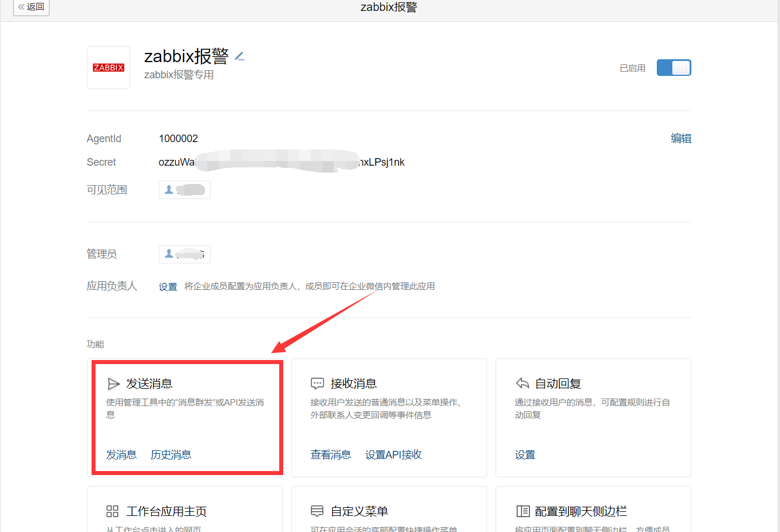780x532 pixels.
Task: Open the 发消息 link
Action: click(121, 455)
